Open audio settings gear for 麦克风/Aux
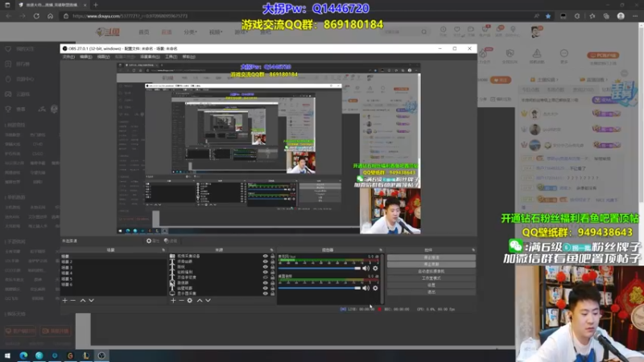Image resolution: width=644 pixels, height=362 pixels. click(x=375, y=269)
